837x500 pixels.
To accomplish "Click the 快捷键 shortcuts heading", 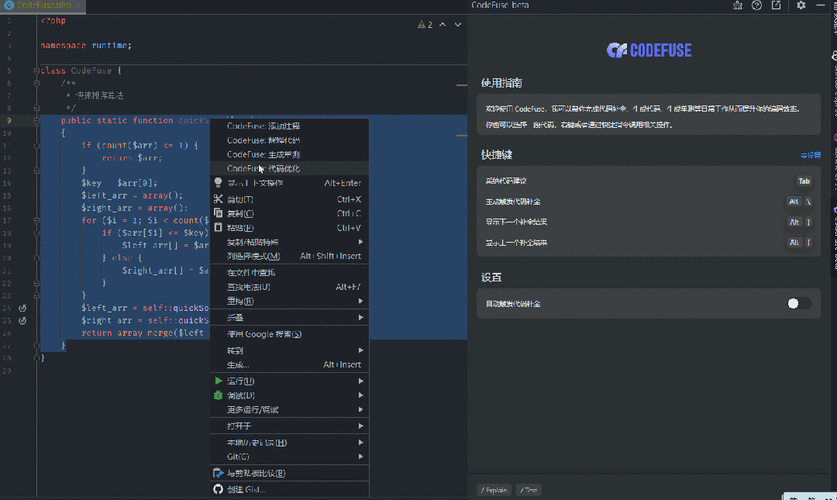I will [496, 155].
